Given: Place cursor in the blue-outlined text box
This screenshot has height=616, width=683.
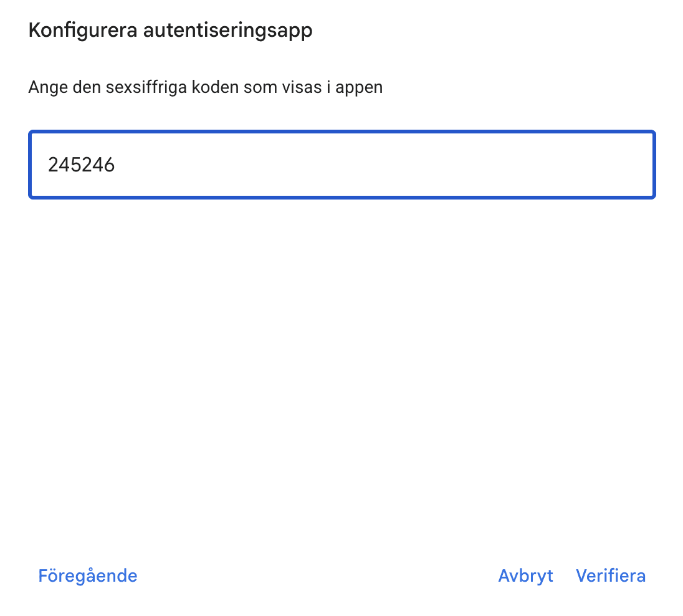Looking at the screenshot, I should (342, 165).
